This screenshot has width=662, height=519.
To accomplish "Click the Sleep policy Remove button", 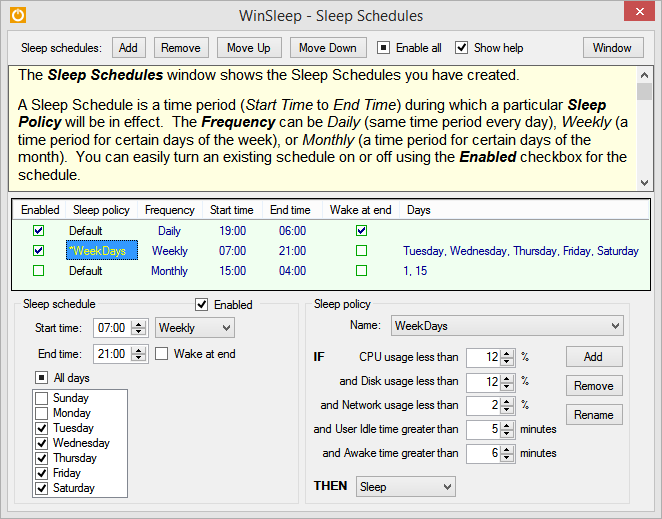I will pyautogui.click(x=594, y=386).
